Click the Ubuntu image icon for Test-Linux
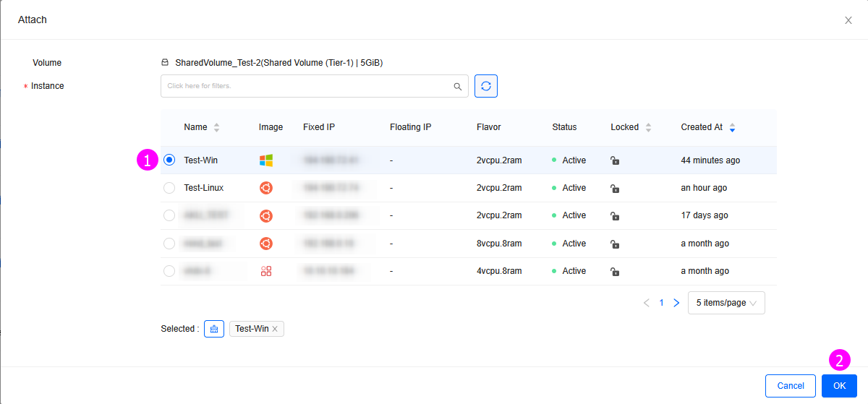Image resolution: width=868 pixels, height=404 pixels. click(x=266, y=188)
